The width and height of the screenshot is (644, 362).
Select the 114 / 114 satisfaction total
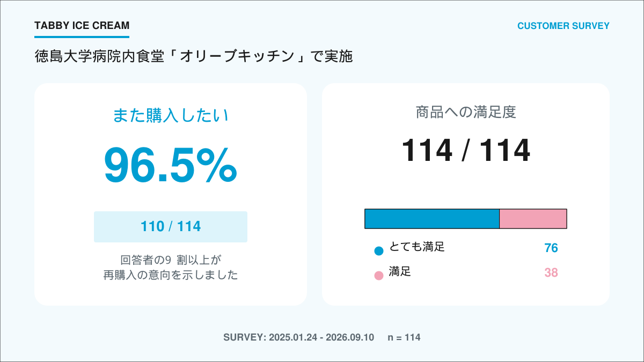click(x=466, y=150)
